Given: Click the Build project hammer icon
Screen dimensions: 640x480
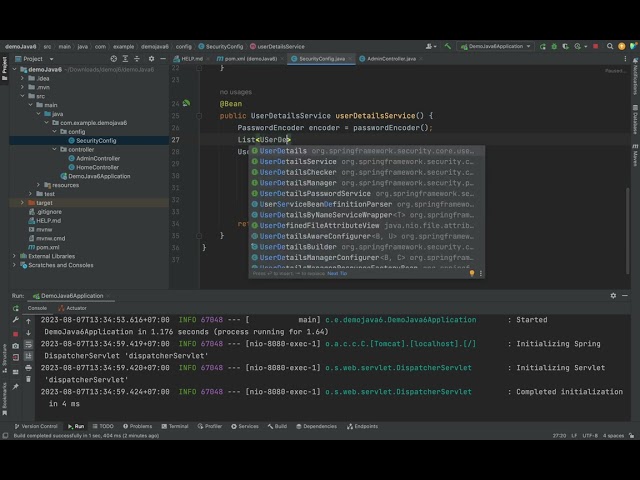Looking at the screenshot, I should click(x=448, y=47).
